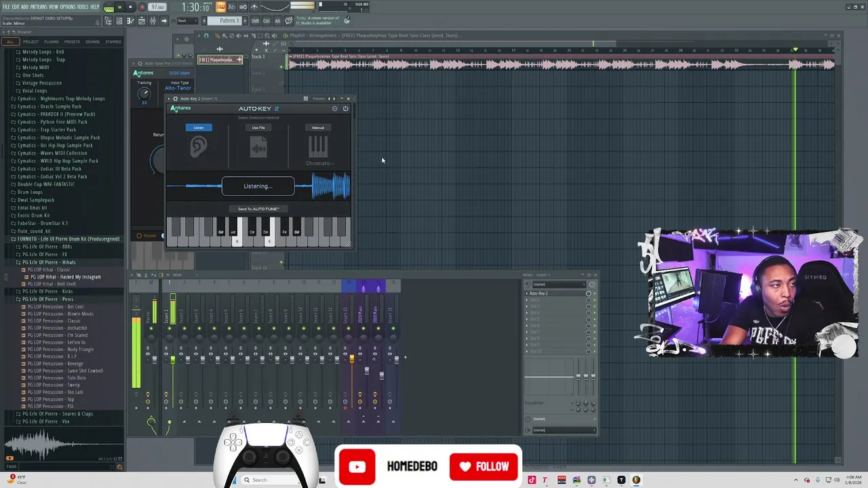This screenshot has width=868, height=488.
Task: Toggle mute light on Insert 1 track
Action: point(170,329)
